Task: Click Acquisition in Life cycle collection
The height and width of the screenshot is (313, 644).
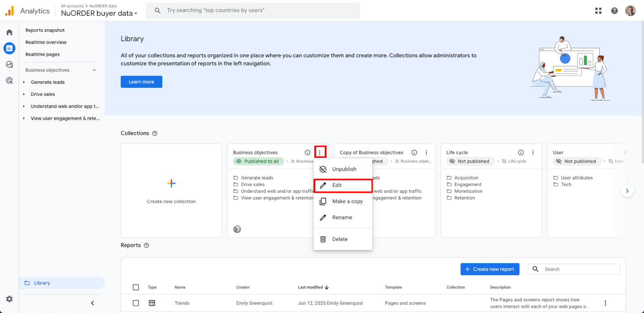Action: 466,178
